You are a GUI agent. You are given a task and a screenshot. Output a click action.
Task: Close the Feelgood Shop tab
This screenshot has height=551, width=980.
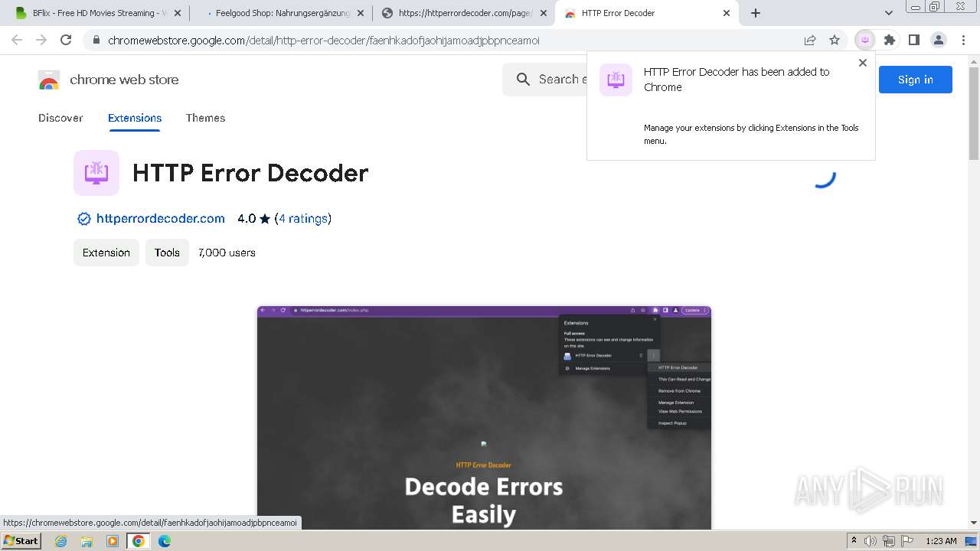tap(361, 13)
